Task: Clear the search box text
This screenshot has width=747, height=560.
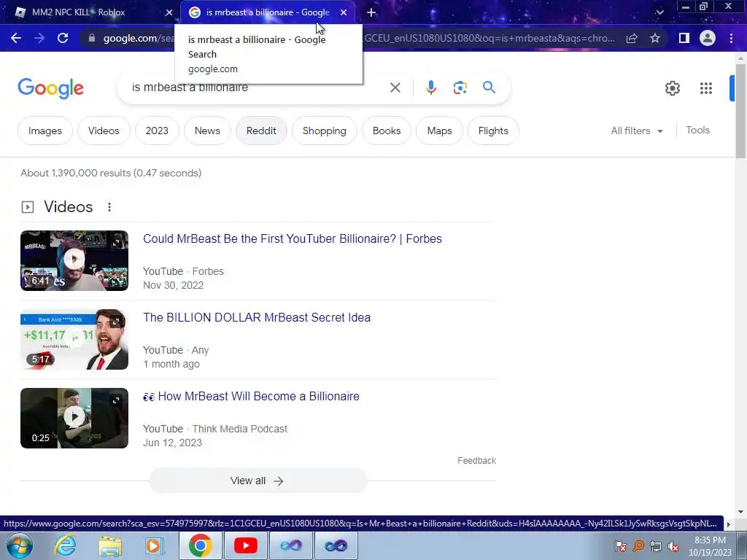Action: point(395,87)
